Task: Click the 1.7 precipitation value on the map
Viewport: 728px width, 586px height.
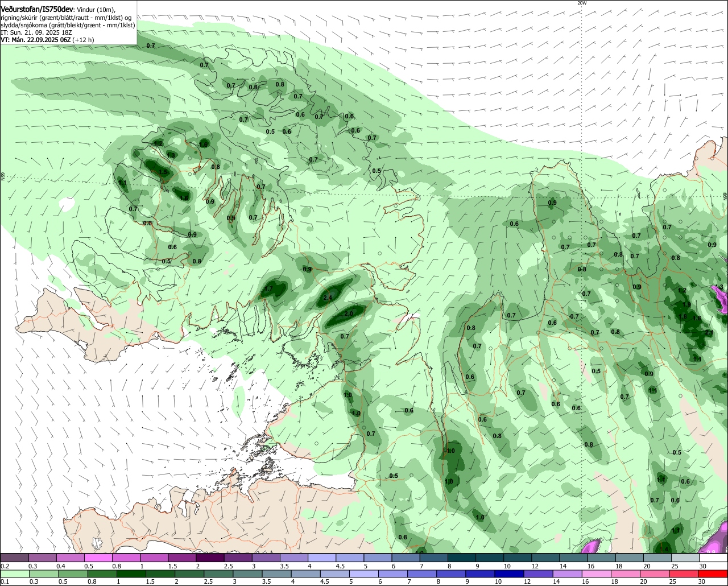Action: tap(268, 289)
